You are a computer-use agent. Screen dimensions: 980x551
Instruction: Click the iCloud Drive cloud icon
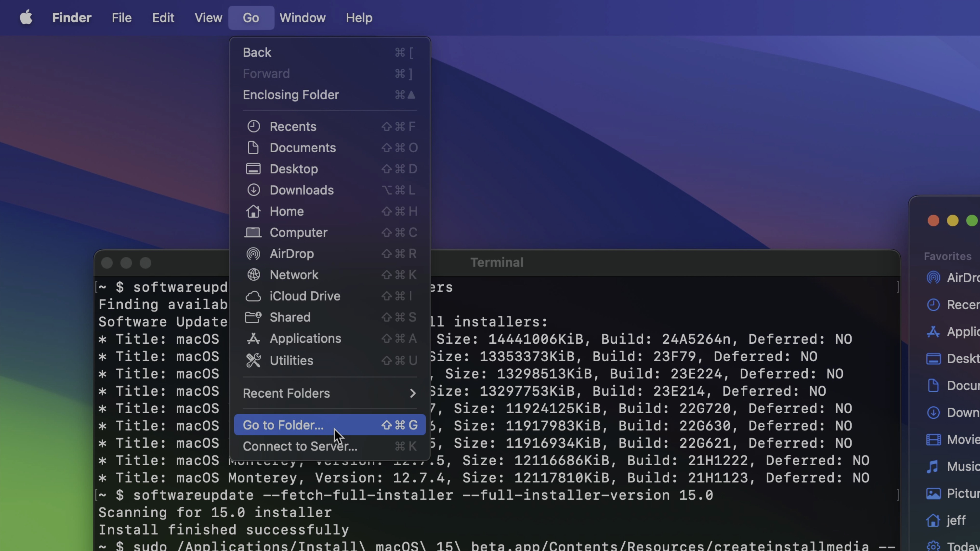[253, 296]
